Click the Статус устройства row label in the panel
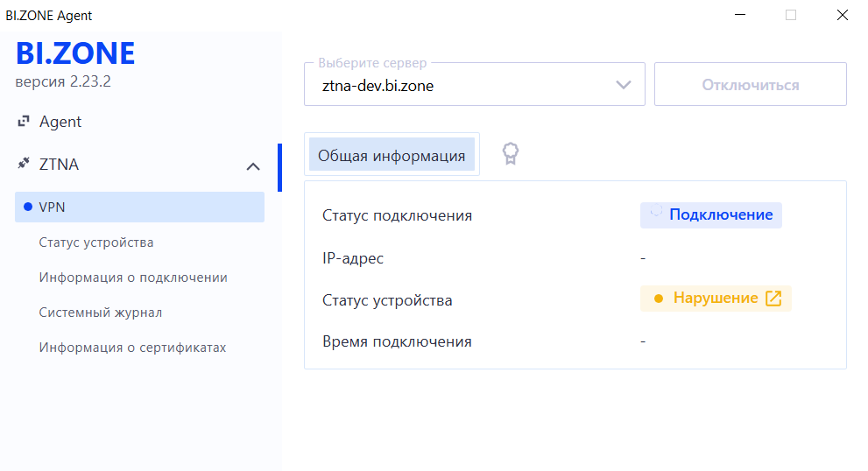The width and height of the screenshot is (868, 471). 387,300
